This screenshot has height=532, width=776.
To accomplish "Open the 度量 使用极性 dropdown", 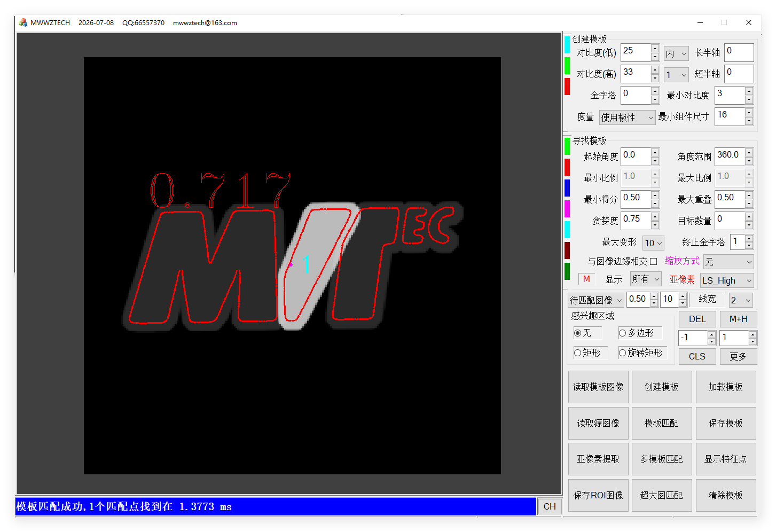I will point(627,118).
